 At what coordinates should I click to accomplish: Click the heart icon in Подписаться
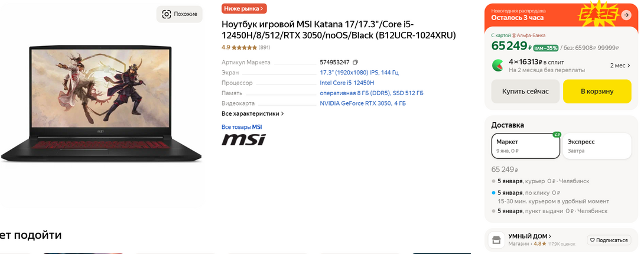pos(593,240)
